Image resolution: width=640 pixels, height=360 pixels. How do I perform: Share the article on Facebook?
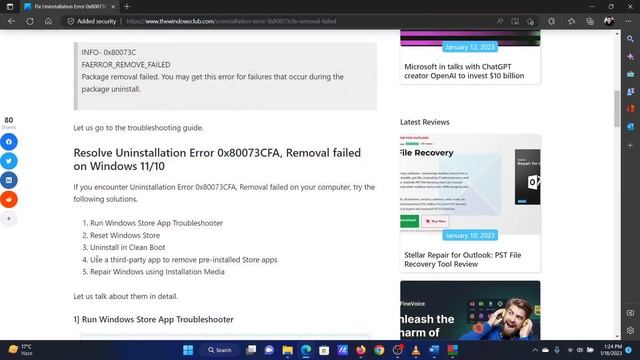tap(9, 142)
